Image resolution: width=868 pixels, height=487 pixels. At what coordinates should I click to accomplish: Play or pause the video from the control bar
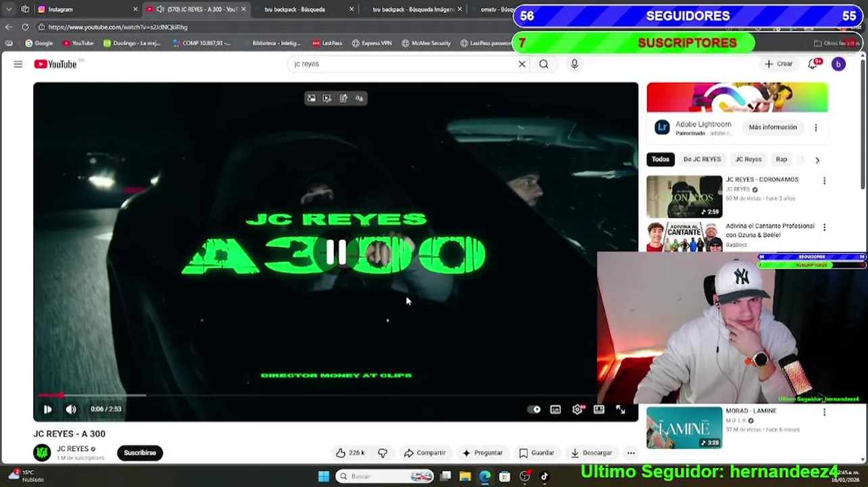click(x=47, y=409)
